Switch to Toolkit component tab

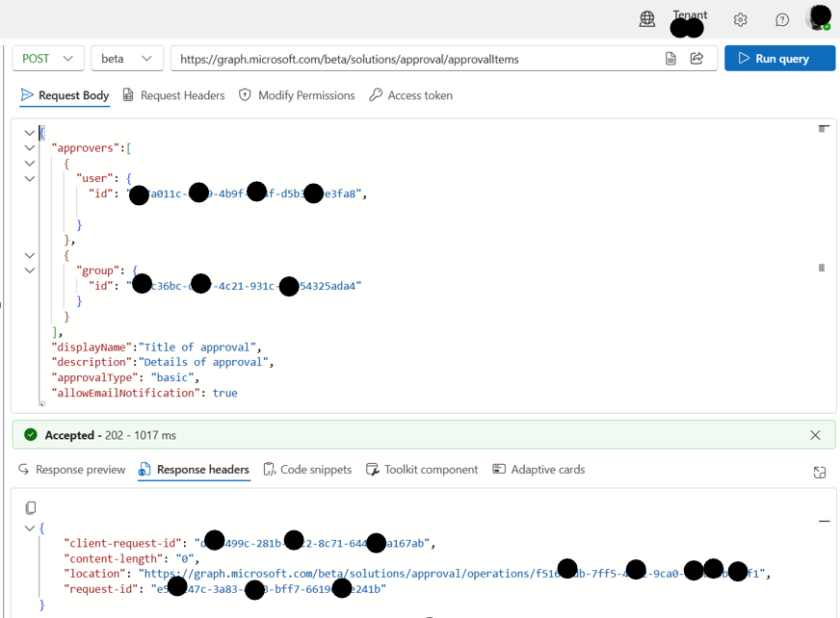tap(422, 470)
